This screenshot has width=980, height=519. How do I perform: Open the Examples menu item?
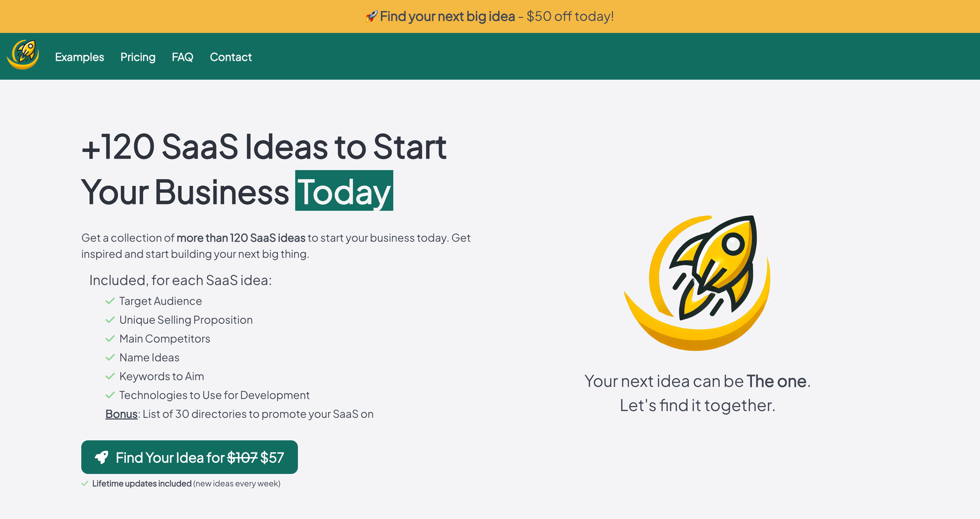tap(80, 57)
